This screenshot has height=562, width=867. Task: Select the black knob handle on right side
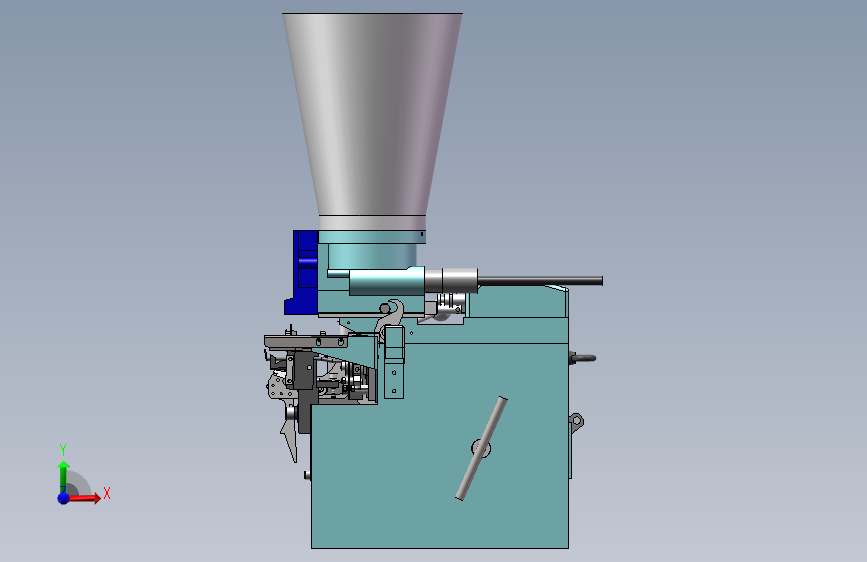click(583, 358)
